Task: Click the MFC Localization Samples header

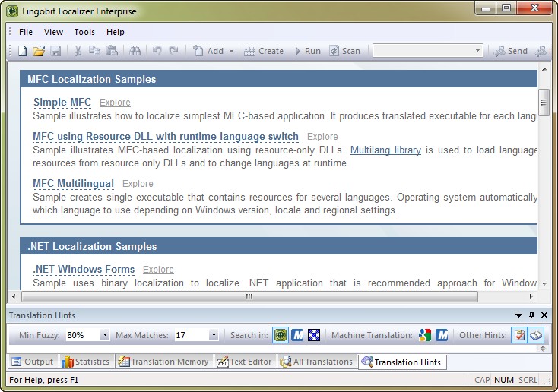Action: [279, 79]
